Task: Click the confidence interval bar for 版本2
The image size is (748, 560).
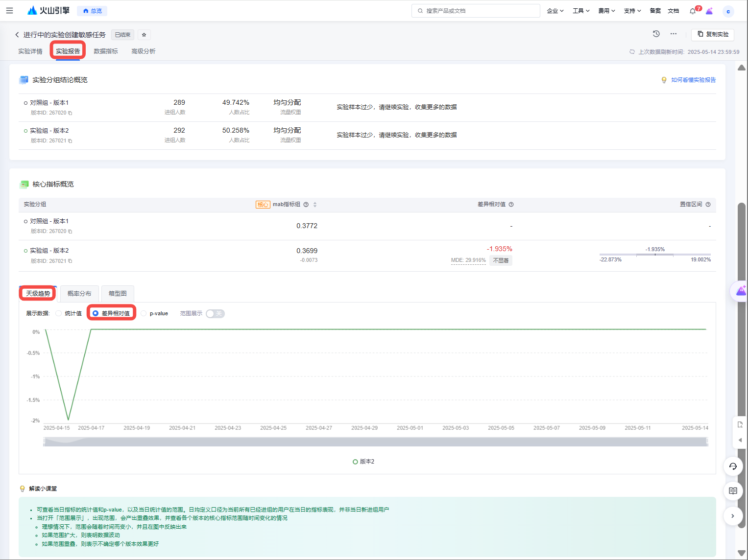Action: coord(655,255)
